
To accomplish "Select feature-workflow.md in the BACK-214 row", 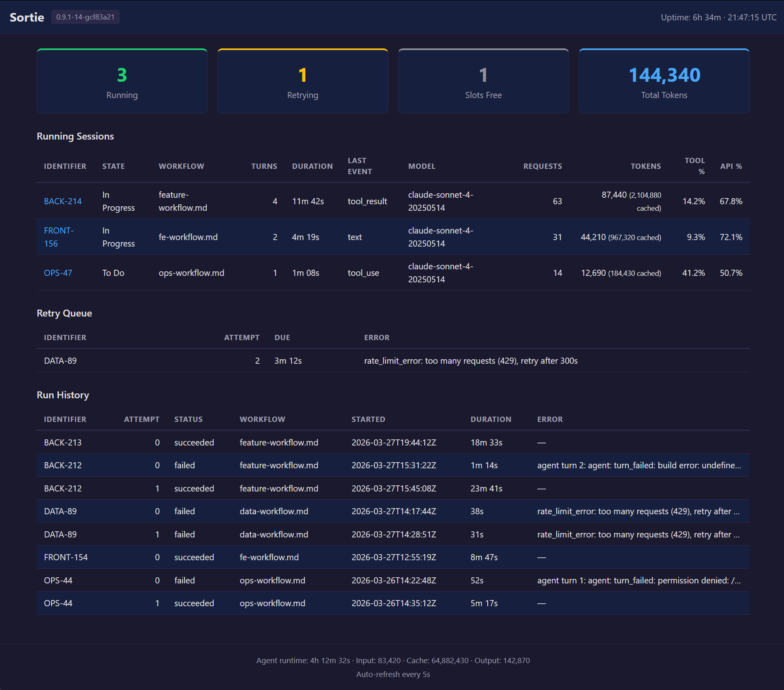I will tap(183, 201).
